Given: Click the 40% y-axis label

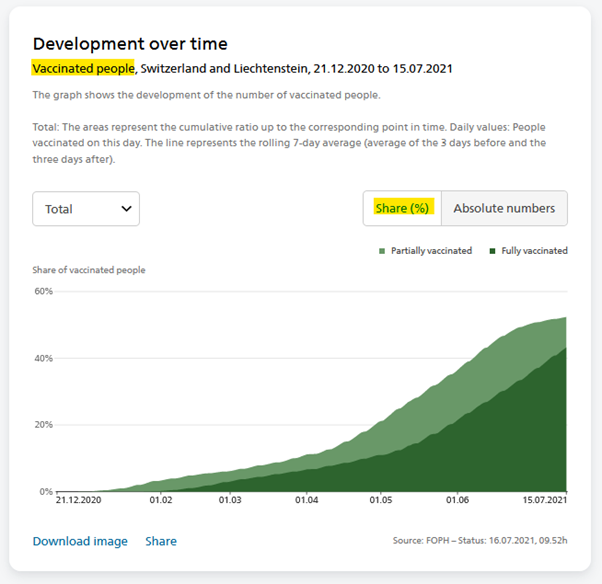Looking at the screenshot, I should pos(43,358).
